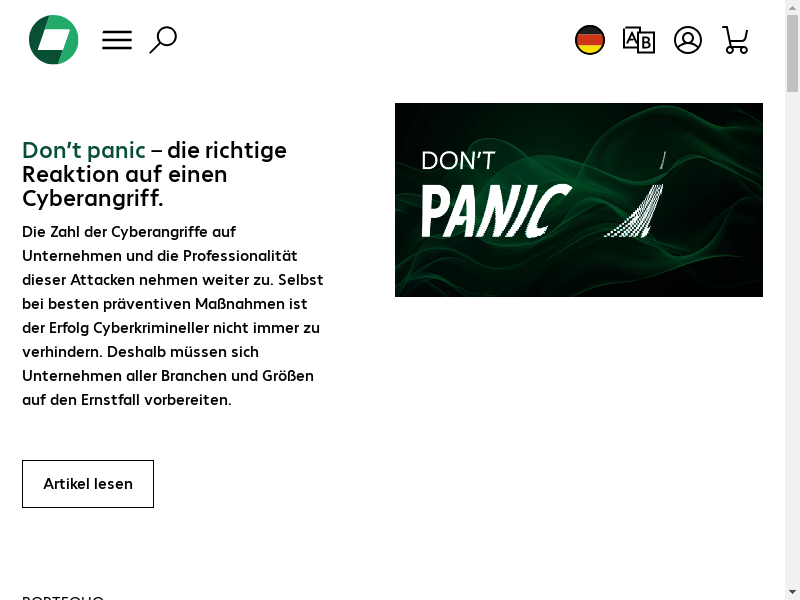This screenshot has width=800, height=600.
Task: Open the search via magnifying glass icon
Action: pos(163,40)
